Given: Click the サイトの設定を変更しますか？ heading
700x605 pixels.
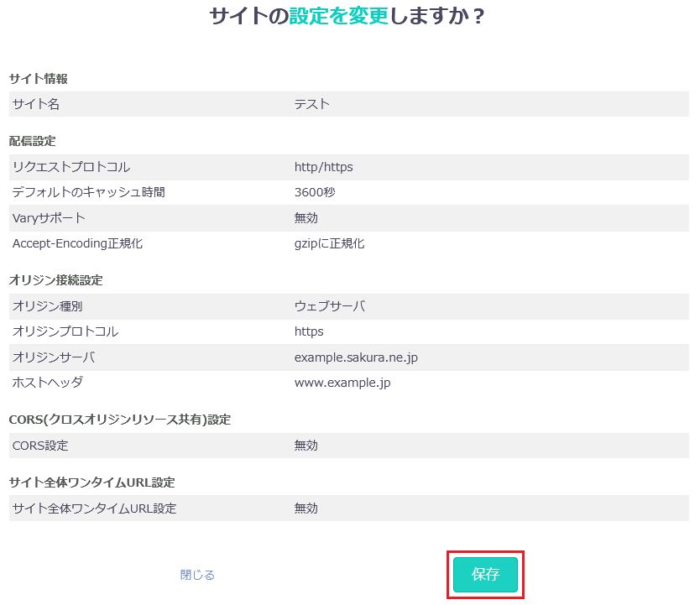Looking at the screenshot, I should tap(347, 17).
